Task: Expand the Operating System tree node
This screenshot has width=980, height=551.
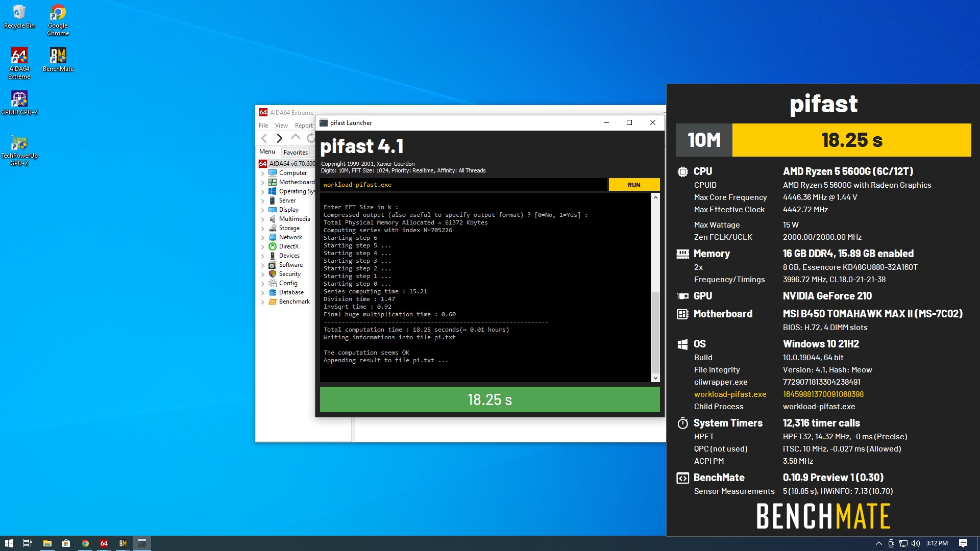Action: tap(263, 192)
